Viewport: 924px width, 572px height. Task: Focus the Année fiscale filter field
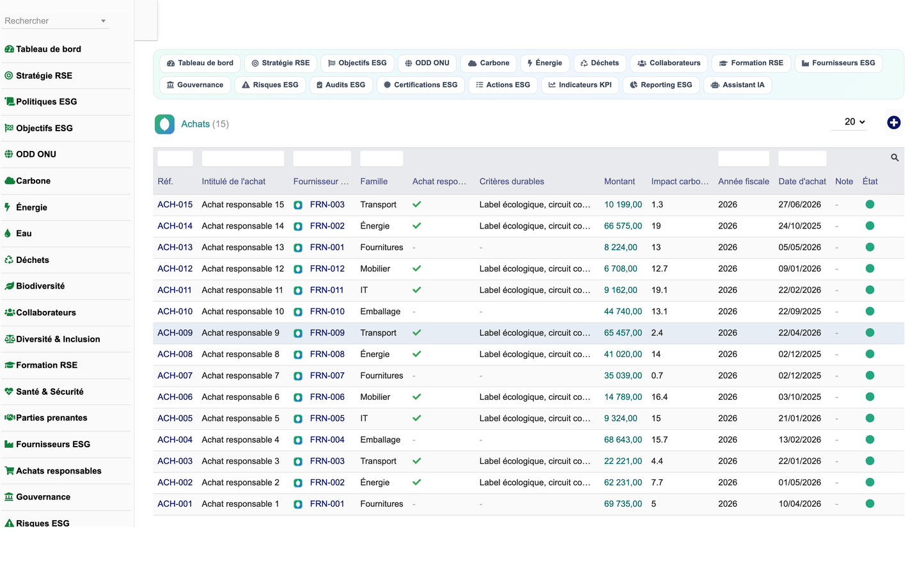tap(744, 159)
